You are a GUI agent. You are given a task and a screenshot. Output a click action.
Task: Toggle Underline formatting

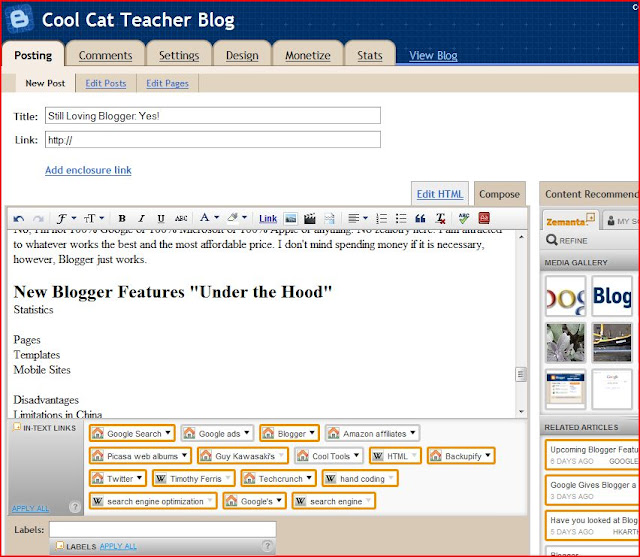pyautogui.click(x=161, y=219)
